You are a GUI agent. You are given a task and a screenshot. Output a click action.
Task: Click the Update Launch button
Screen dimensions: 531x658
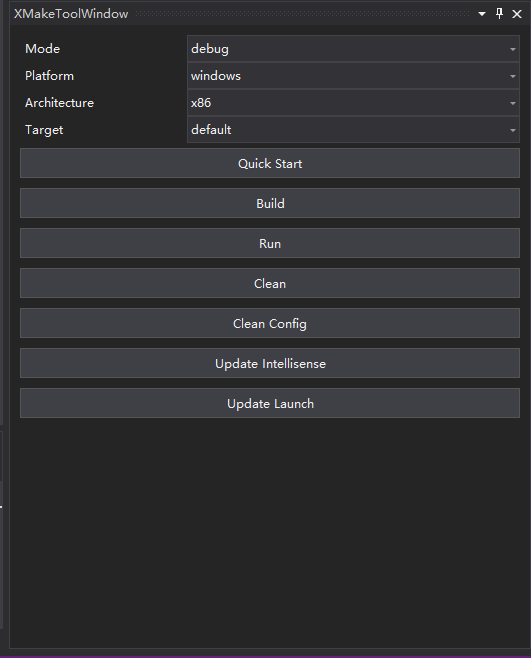pos(270,403)
